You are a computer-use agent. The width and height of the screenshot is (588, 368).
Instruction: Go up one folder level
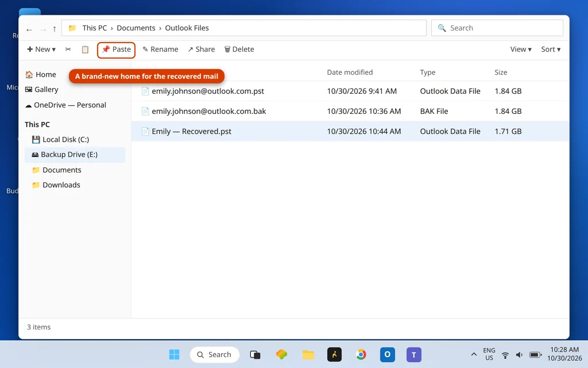[55, 29]
